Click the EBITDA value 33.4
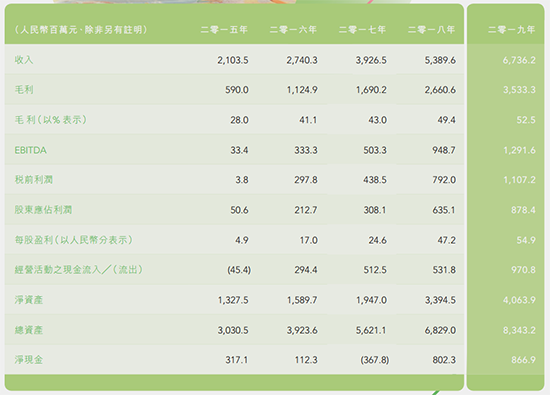The width and height of the screenshot is (550, 395). 239,150
